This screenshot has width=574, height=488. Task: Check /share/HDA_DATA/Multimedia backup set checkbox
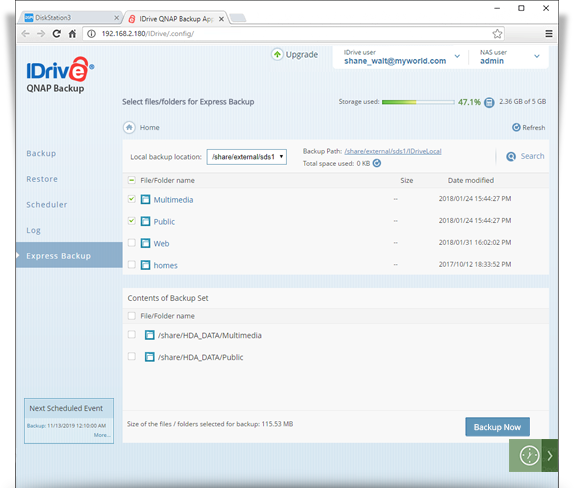click(132, 334)
